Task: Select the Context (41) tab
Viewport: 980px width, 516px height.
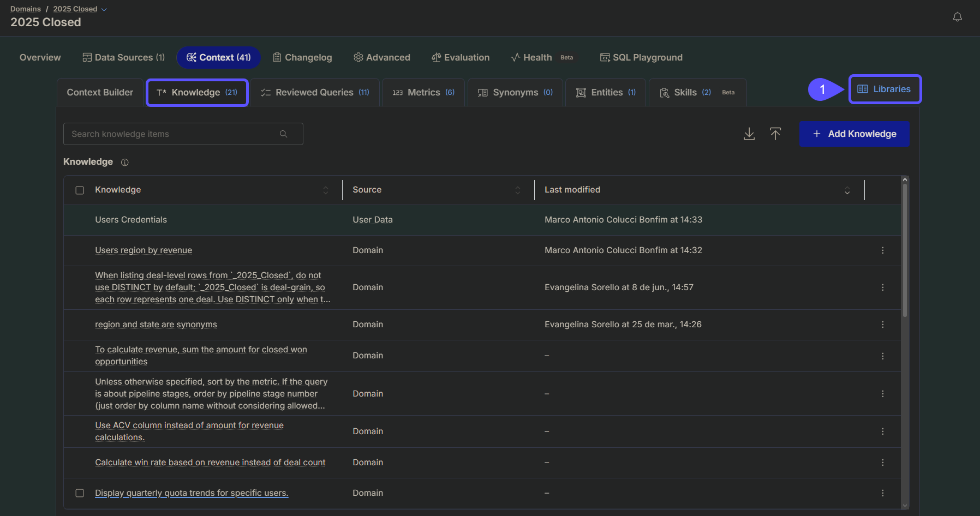Action: click(x=218, y=57)
